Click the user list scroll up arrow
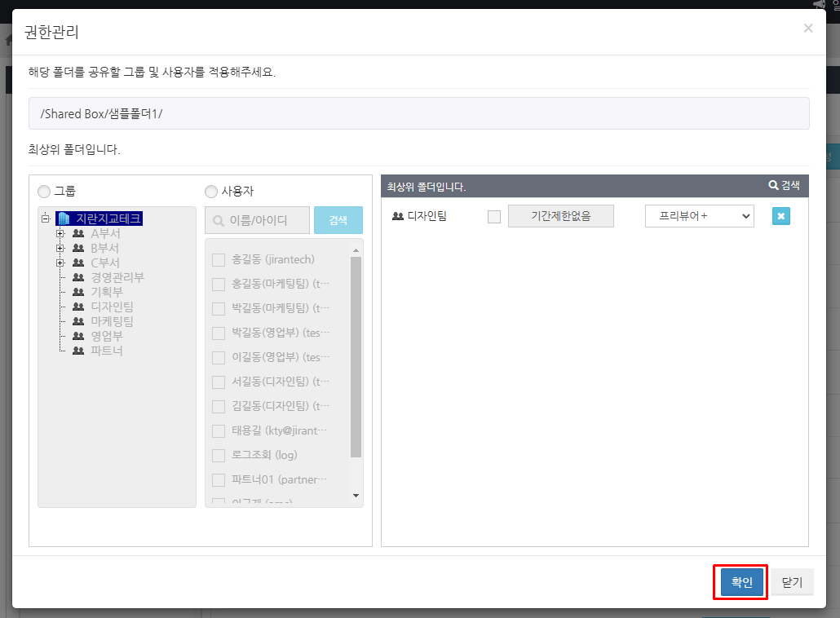The width and height of the screenshot is (840, 618). (356, 250)
